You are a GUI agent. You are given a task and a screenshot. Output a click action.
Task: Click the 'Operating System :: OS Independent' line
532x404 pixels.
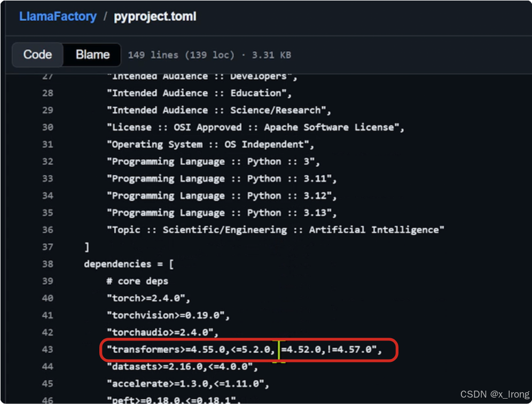tap(210, 145)
